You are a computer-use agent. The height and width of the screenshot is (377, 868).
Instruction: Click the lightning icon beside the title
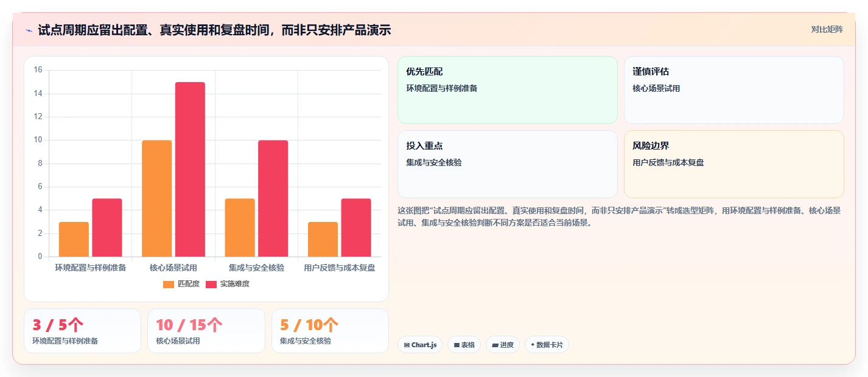coord(29,30)
